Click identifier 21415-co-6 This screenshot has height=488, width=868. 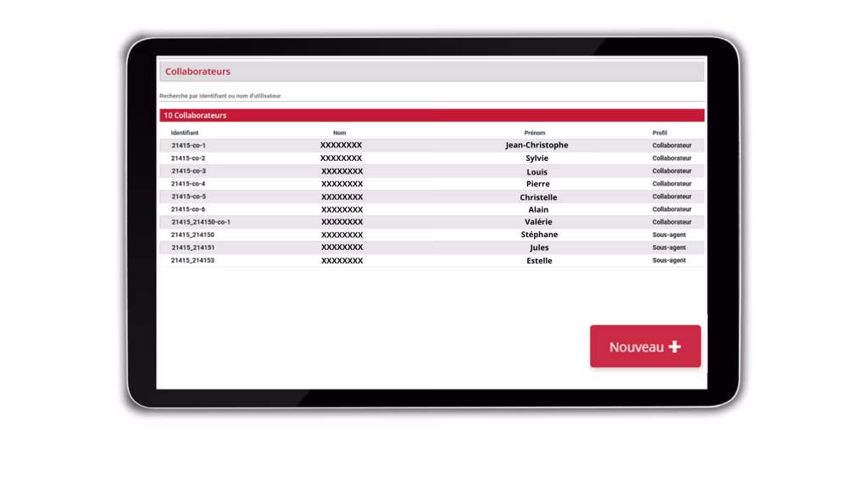[x=188, y=209]
